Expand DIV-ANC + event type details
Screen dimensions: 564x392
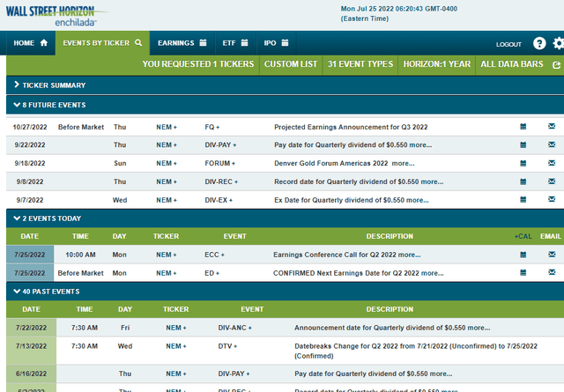[235, 328]
